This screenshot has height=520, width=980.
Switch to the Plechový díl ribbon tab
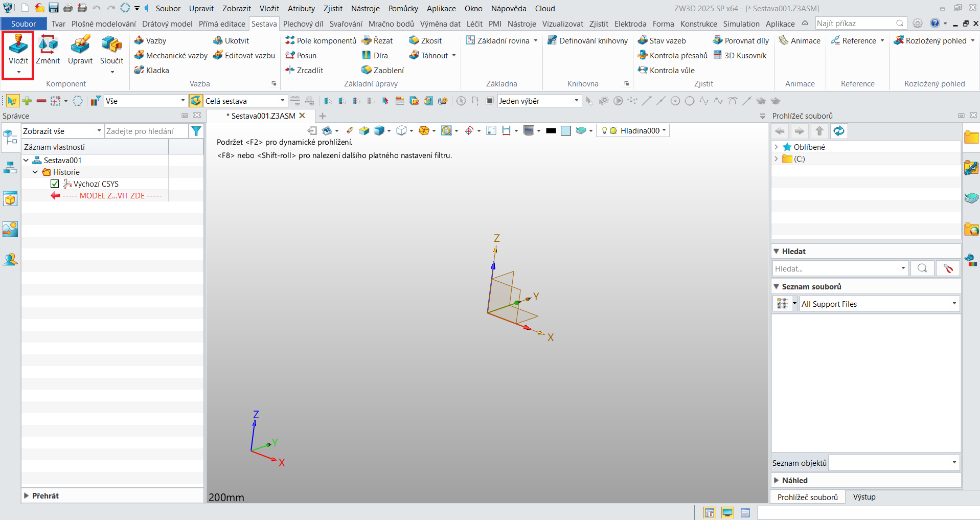tap(303, 24)
